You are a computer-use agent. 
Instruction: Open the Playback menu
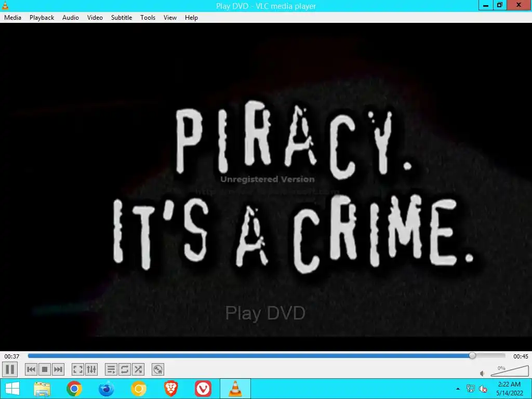(x=42, y=18)
